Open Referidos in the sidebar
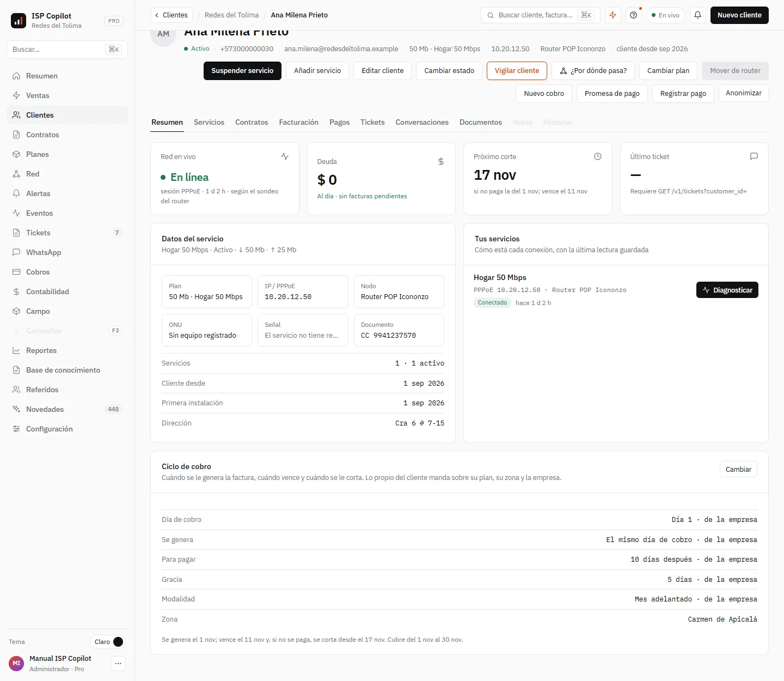This screenshot has width=784, height=681. click(x=68, y=390)
